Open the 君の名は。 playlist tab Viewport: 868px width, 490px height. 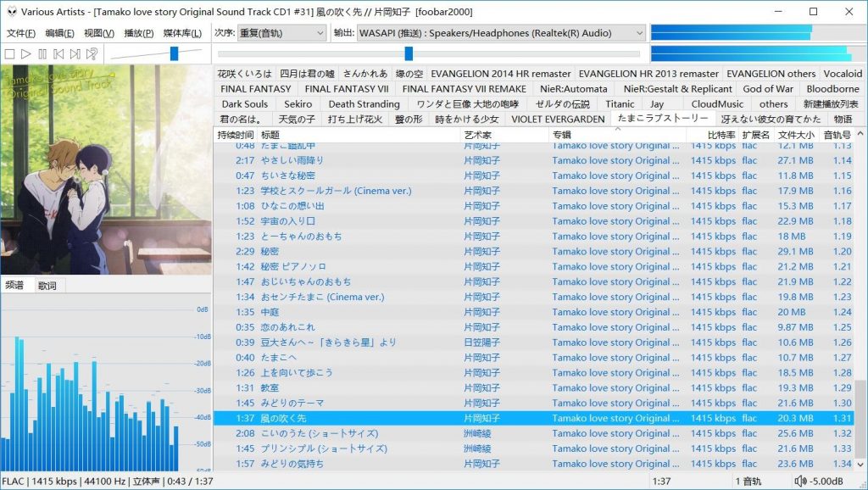(x=240, y=119)
